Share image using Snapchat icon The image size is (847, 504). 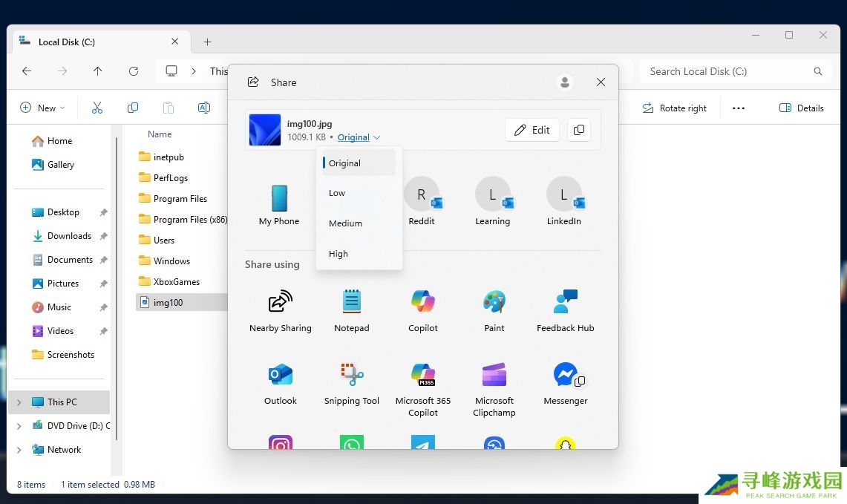pos(565,443)
